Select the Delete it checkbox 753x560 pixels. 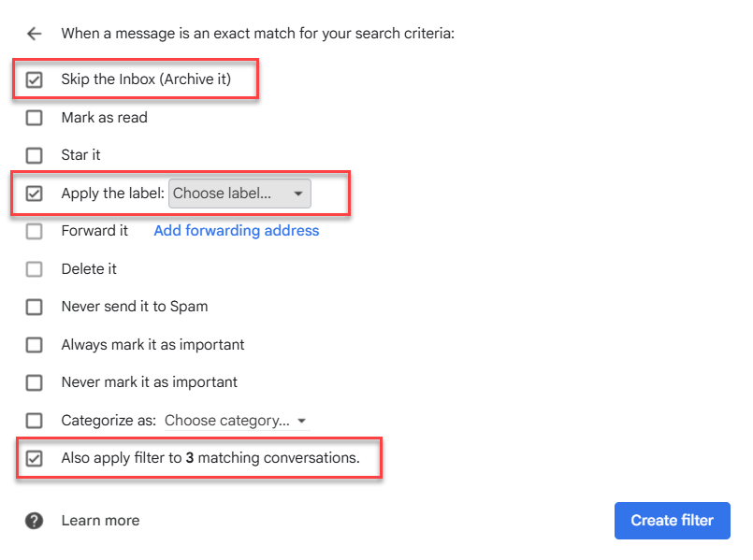35,269
